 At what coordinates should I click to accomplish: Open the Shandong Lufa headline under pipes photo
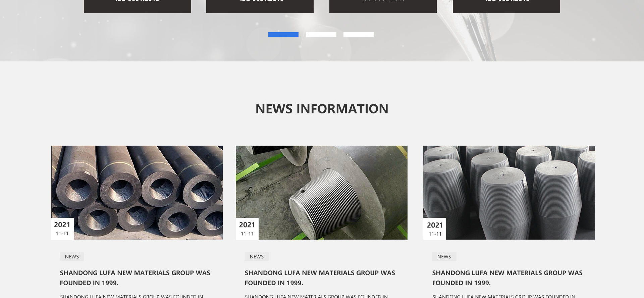point(135,278)
